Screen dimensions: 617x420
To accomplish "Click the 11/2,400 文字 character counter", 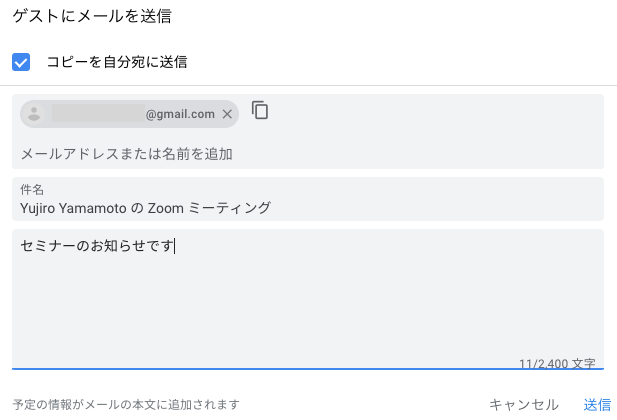I will click(557, 363).
